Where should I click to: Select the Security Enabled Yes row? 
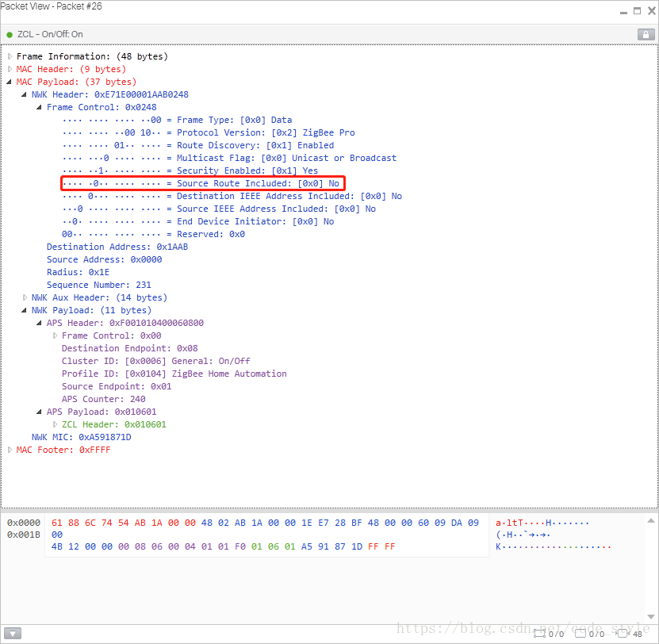pos(190,171)
